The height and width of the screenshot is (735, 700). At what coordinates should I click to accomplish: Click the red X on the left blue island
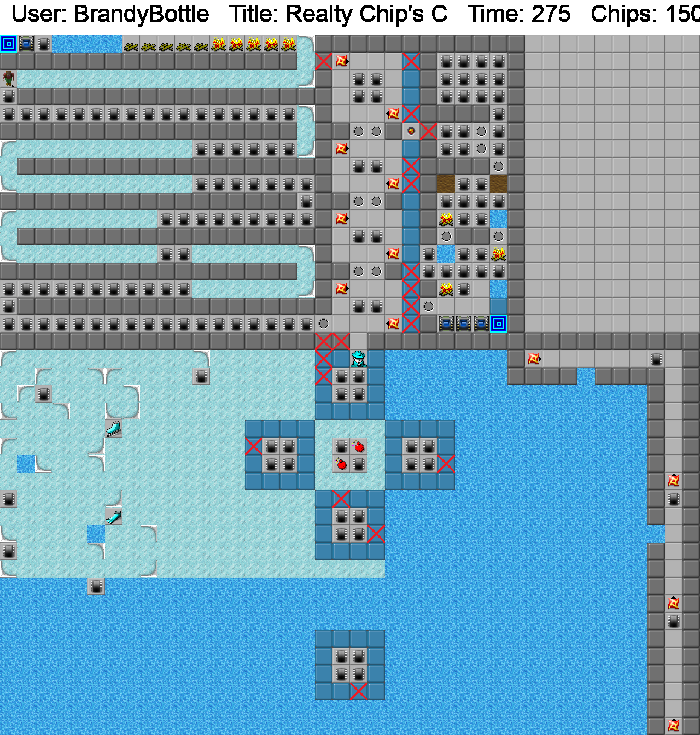[x=254, y=446]
